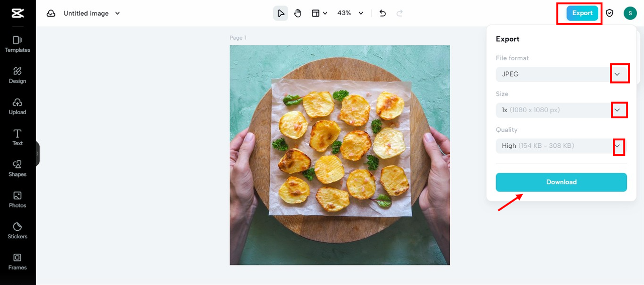Open the Frames panel
This screenshot has height=285, width=644.
click(x=18, y=261)
